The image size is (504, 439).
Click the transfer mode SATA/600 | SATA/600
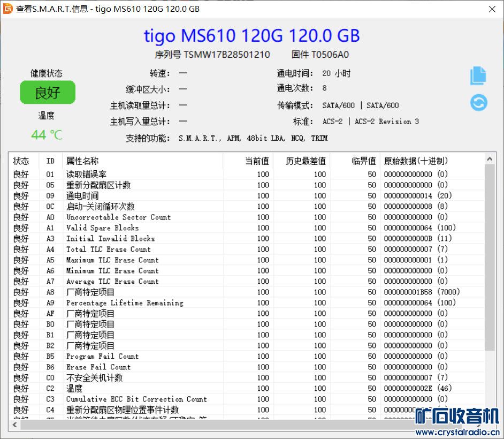click(360, 105)
